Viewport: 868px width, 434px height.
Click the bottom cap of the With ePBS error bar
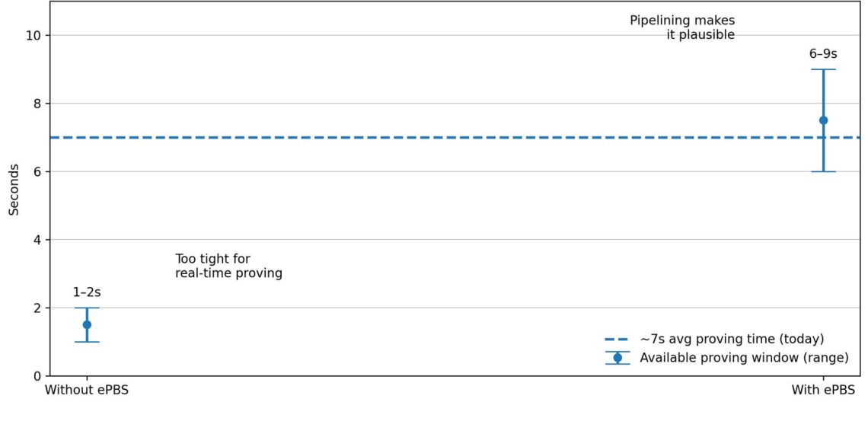click(823, 171)
